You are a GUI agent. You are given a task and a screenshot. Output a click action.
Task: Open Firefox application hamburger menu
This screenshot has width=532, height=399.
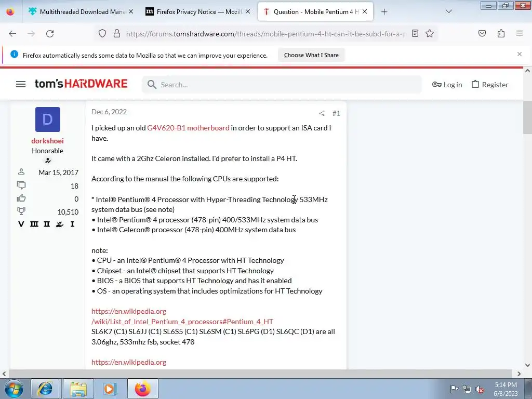519,33
